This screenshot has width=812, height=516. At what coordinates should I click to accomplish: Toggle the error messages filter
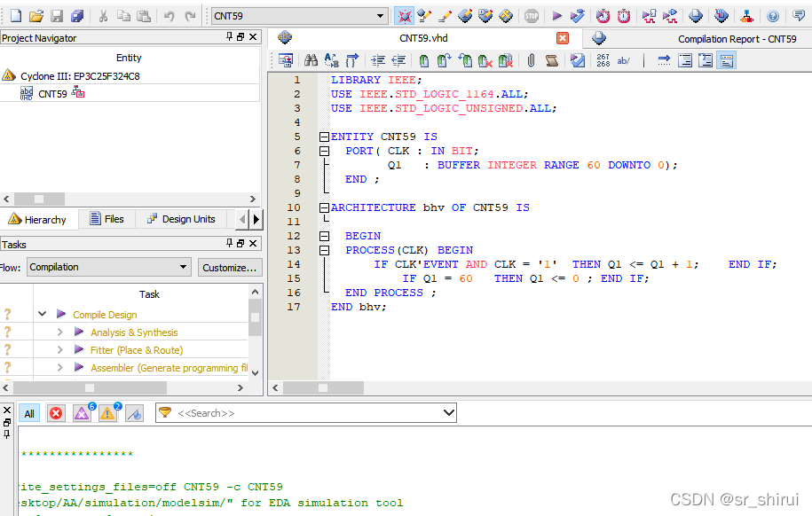point(56,413)
